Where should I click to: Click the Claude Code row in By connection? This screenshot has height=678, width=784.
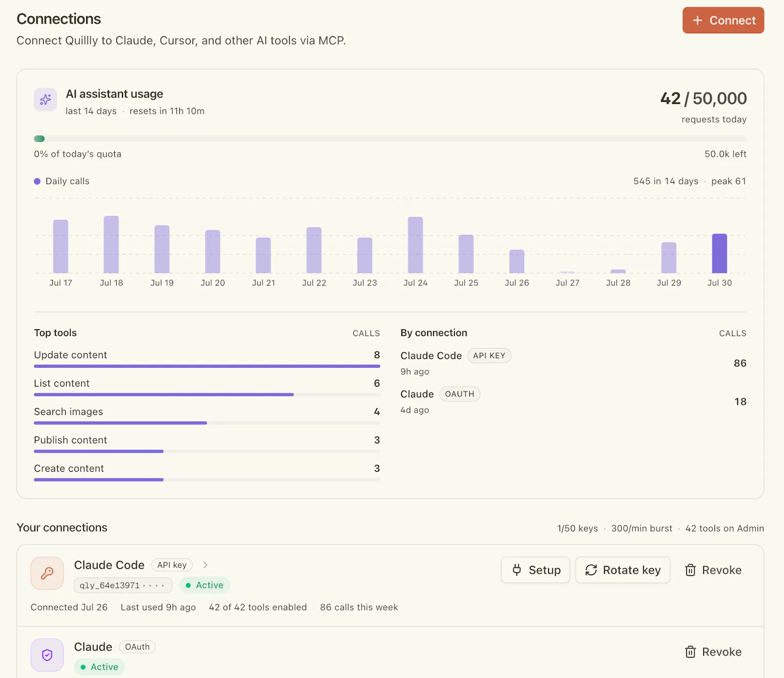[x=573, y=363]
